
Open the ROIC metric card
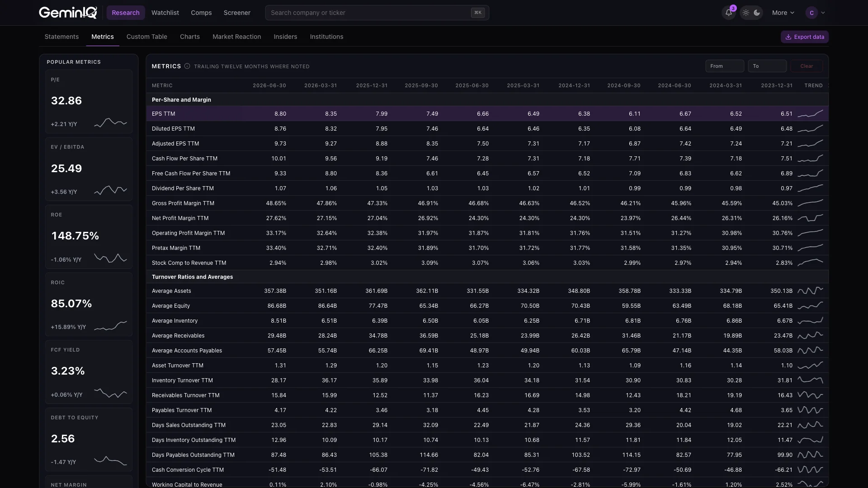click(x=89, y=305)
